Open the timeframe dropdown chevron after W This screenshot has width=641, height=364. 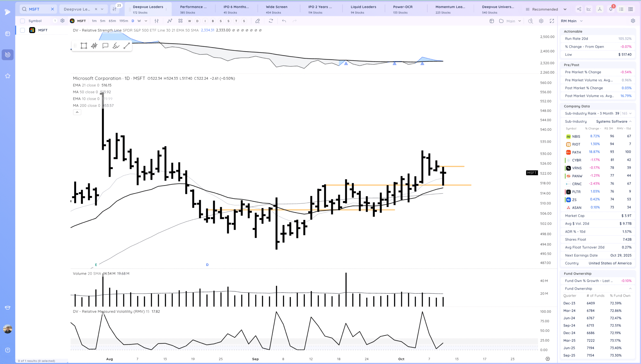click(x=146, y=21)
